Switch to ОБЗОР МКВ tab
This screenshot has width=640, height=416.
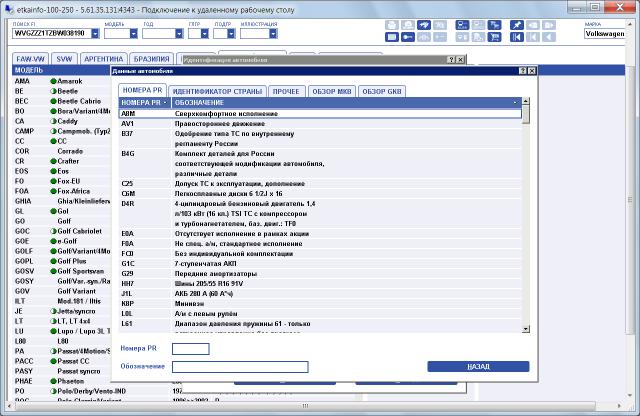click(332, 91)
